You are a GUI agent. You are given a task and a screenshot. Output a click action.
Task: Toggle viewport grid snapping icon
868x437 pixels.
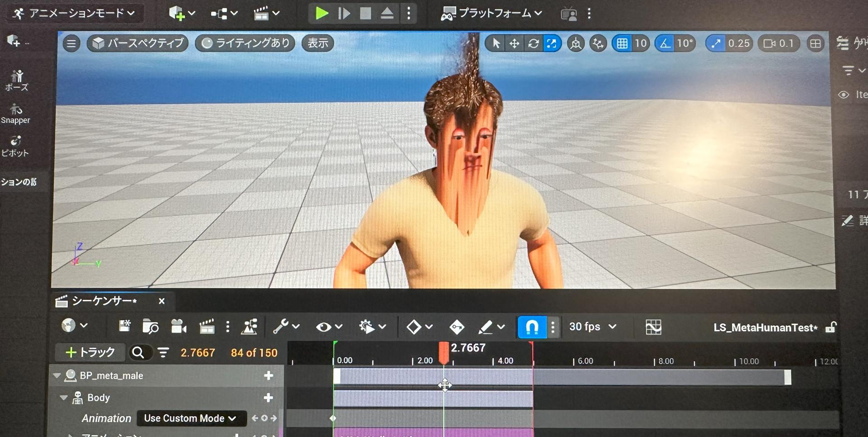click(x=622, y=43)
